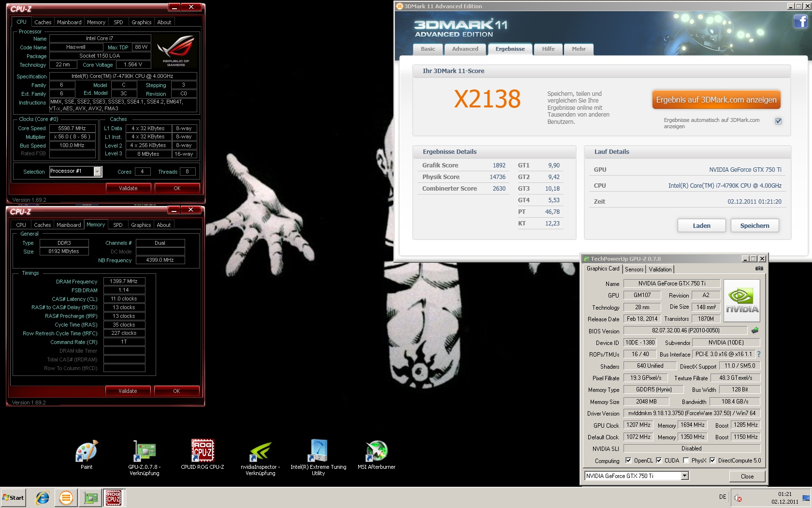Click the orange taskbar application icon

click(66, 497)
